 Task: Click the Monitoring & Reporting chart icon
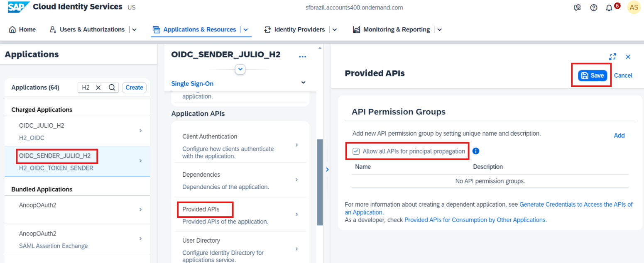coord(356,29)
